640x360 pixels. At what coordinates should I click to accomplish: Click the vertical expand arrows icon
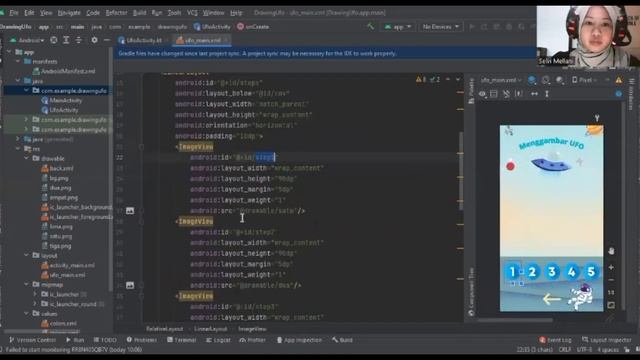(x=547, y=94)
